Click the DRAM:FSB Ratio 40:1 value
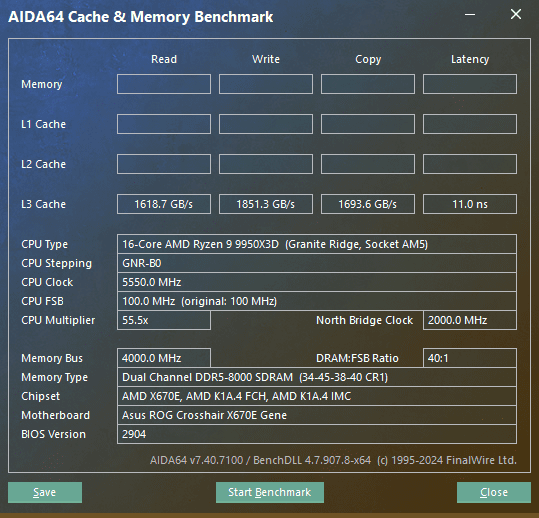The image size is (539, 518). tap(470, 358)
